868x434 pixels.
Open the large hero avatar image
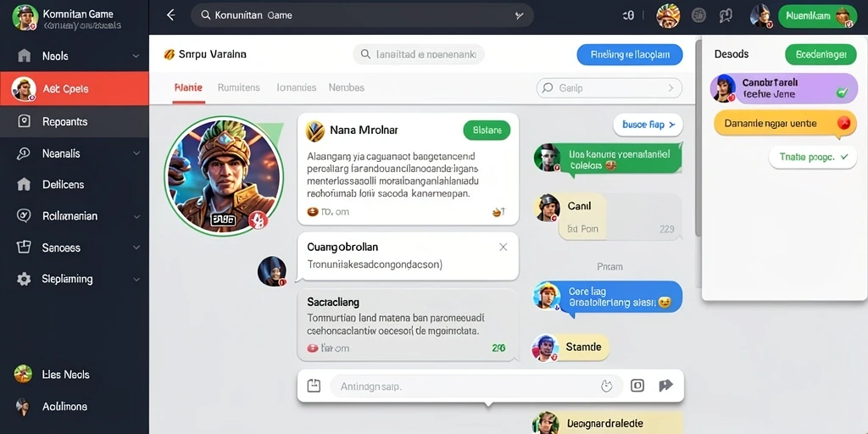(224, 176)
